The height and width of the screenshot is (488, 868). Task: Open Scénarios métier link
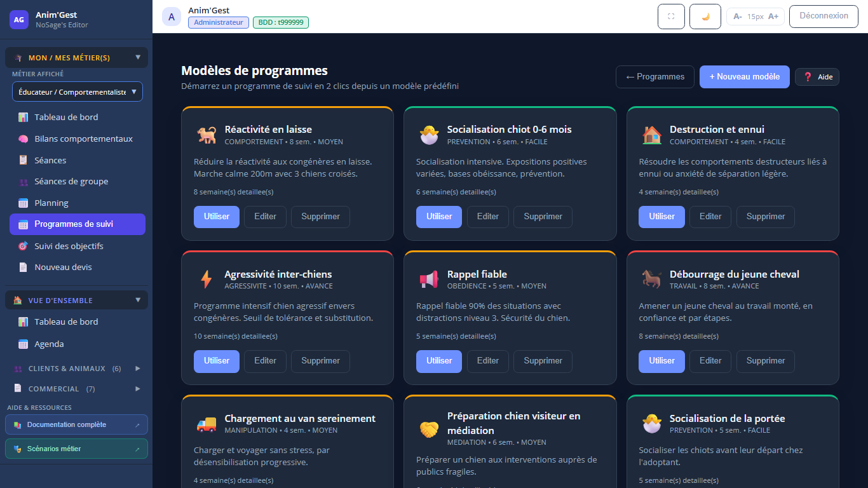click(x=76, y=449)
